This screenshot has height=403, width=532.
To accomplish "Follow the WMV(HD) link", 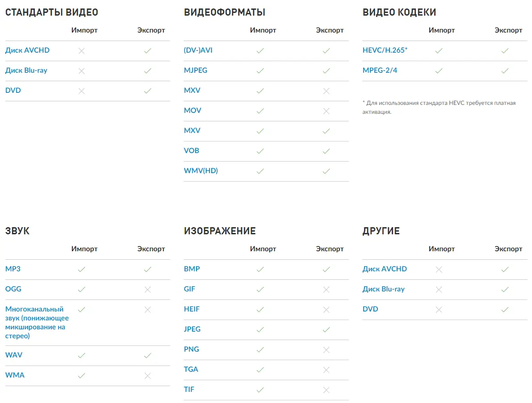I will pyautogui.click(x=201, y=171).
